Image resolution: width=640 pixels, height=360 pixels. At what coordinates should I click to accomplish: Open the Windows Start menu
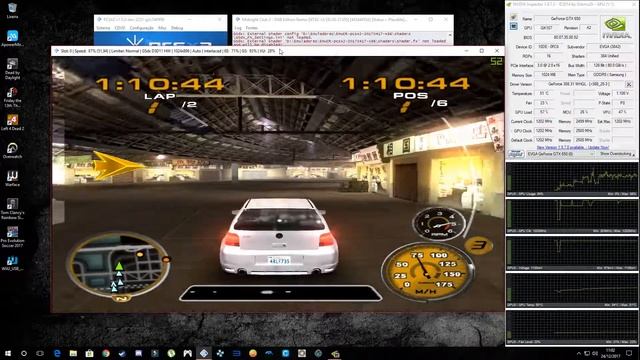[x=8, y=353]
